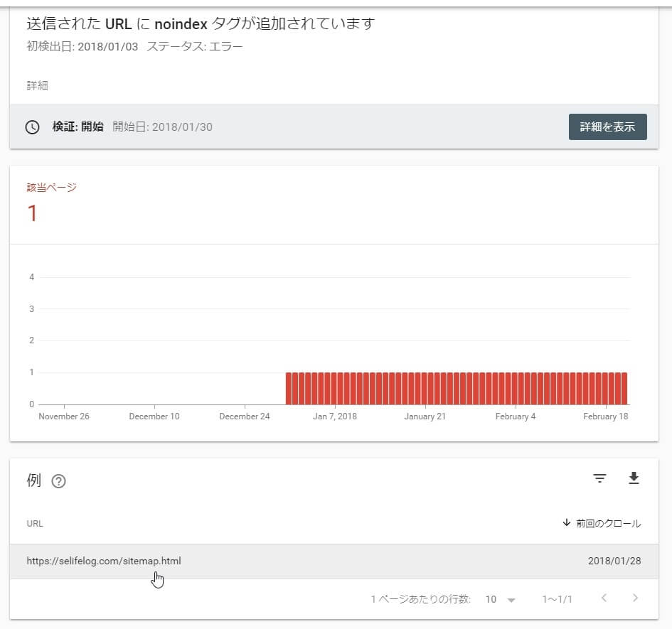This screenshot has width=672, height=629.
Task: Click the noindex error title heading
Action: [201, 24]
